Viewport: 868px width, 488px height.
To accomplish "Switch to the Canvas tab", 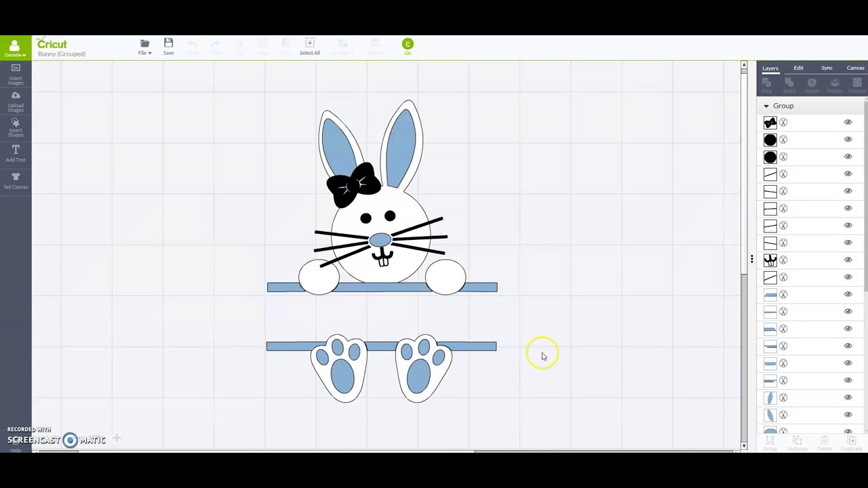I will pos(856,68).
